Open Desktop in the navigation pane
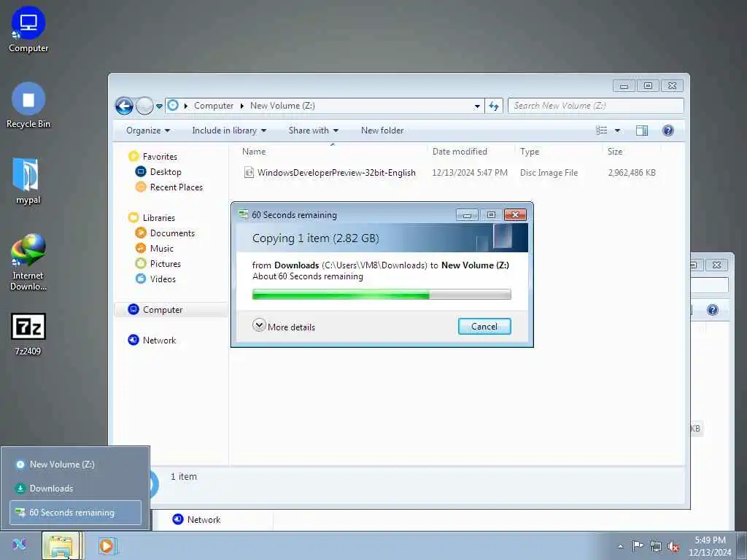747x560 pixels. point(166,172)
